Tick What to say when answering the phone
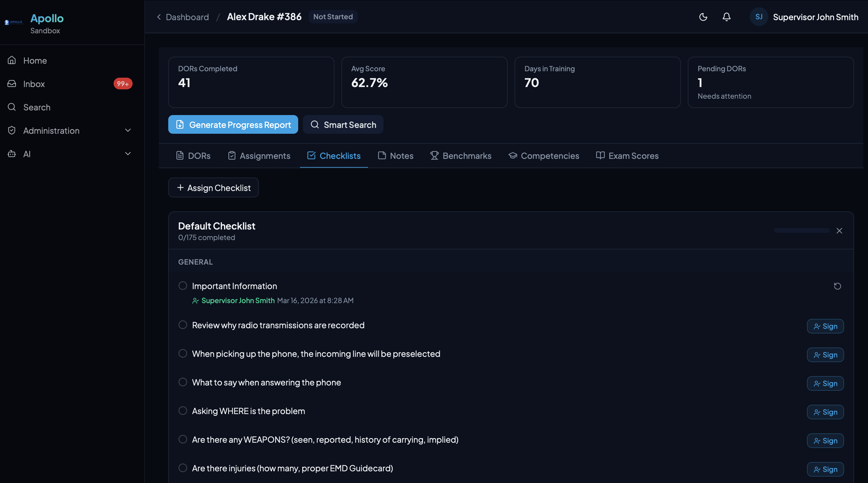 click(183, 382)
